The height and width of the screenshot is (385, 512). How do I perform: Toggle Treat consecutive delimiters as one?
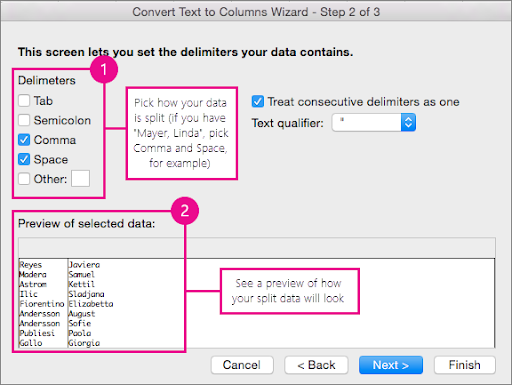pos(258,101)
